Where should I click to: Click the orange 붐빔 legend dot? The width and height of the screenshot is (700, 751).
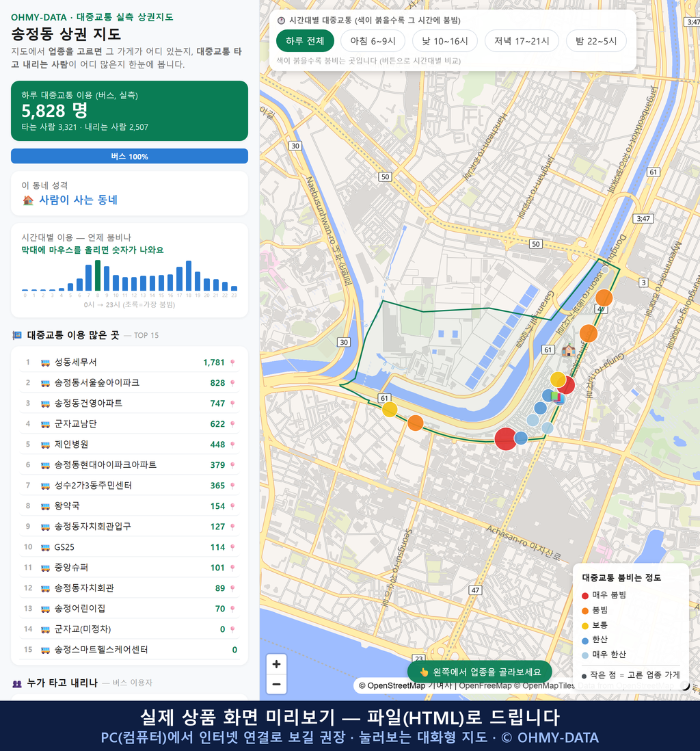[x=584, y=611]
